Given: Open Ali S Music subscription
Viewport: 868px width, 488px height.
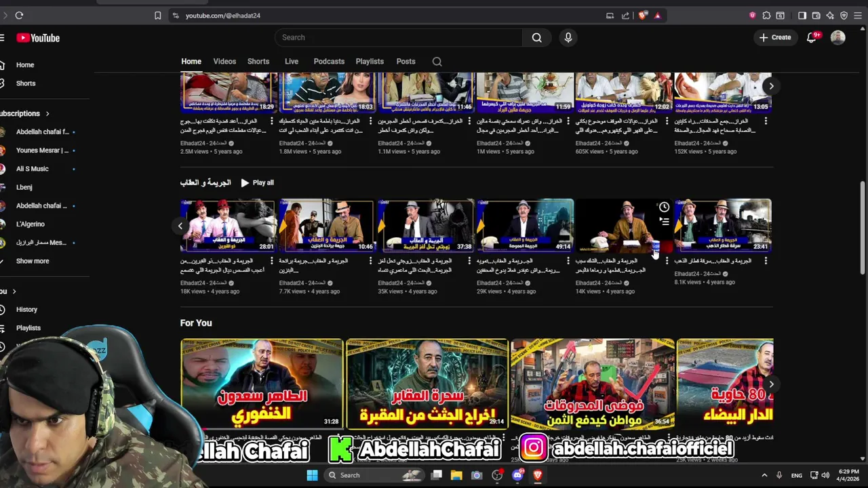Looking at the screenshot, I should (x=33, y=169).
